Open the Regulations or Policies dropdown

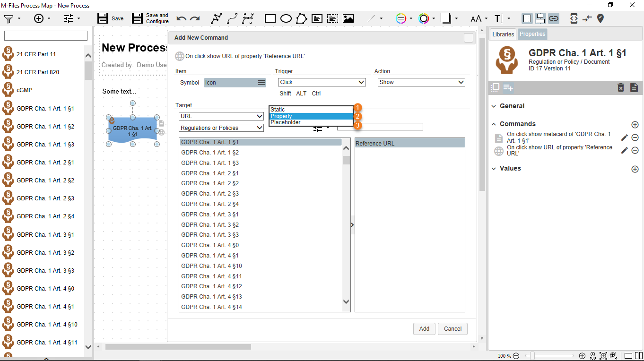221,128
